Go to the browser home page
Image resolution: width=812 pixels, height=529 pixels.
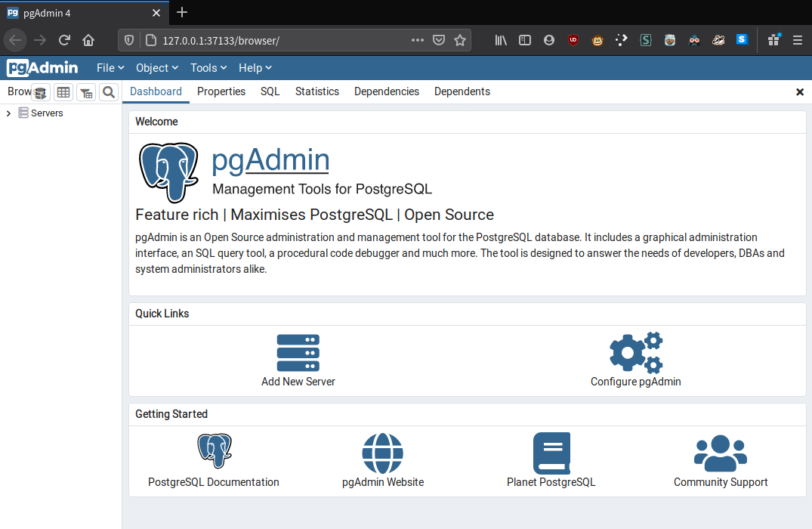tap(88, 40)
